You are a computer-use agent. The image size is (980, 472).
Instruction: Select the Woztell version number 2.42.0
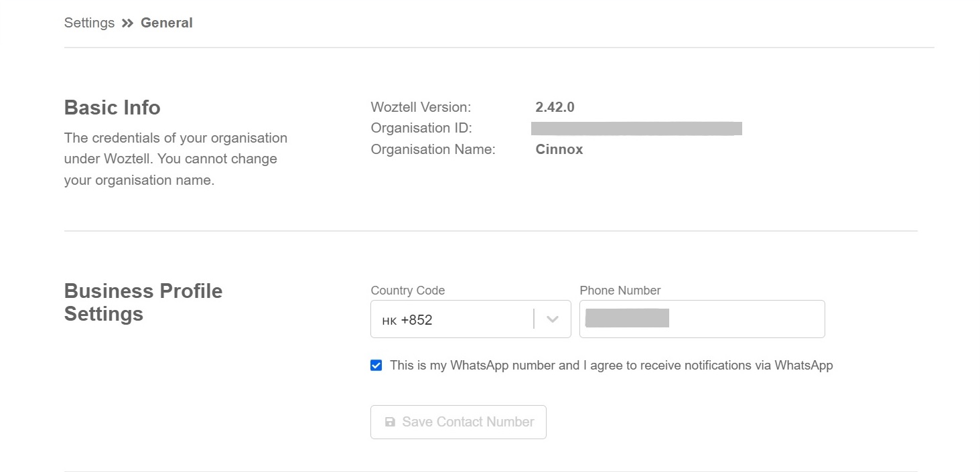tap(555, 107)
